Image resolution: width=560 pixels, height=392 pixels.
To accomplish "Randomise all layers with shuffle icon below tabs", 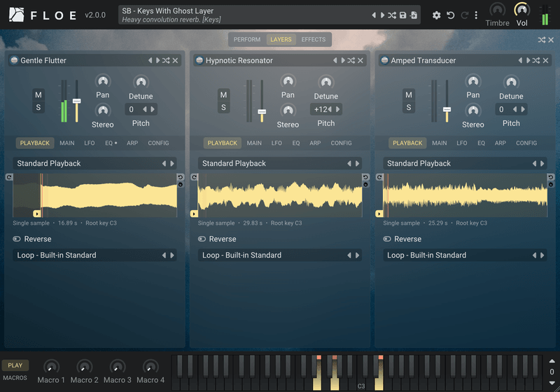I will tap(542, 40).
